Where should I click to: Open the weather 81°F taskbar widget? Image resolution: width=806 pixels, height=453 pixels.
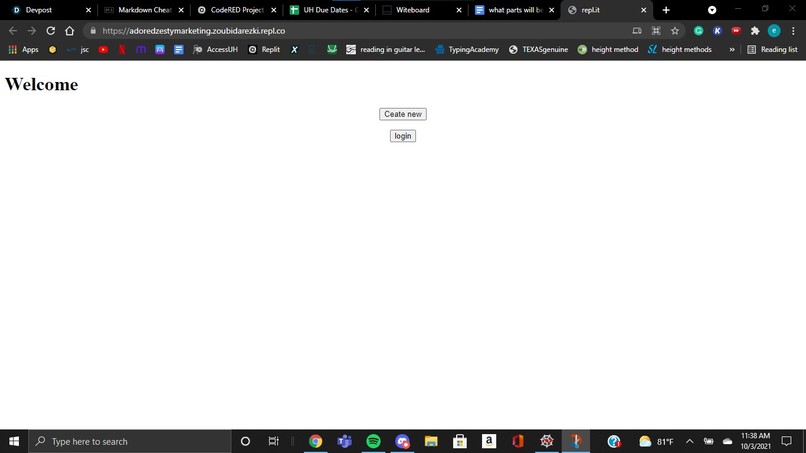point(656,441)
